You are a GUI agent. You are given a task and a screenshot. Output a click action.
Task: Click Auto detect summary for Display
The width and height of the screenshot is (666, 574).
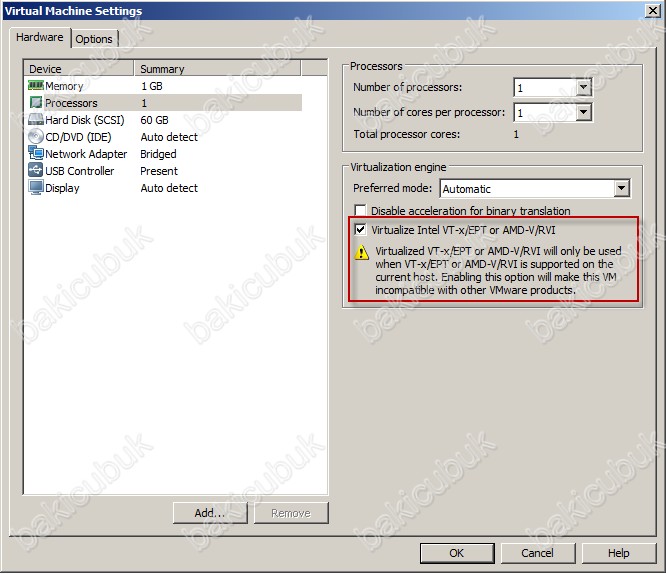pyautogui.click(x=169, y=188)
